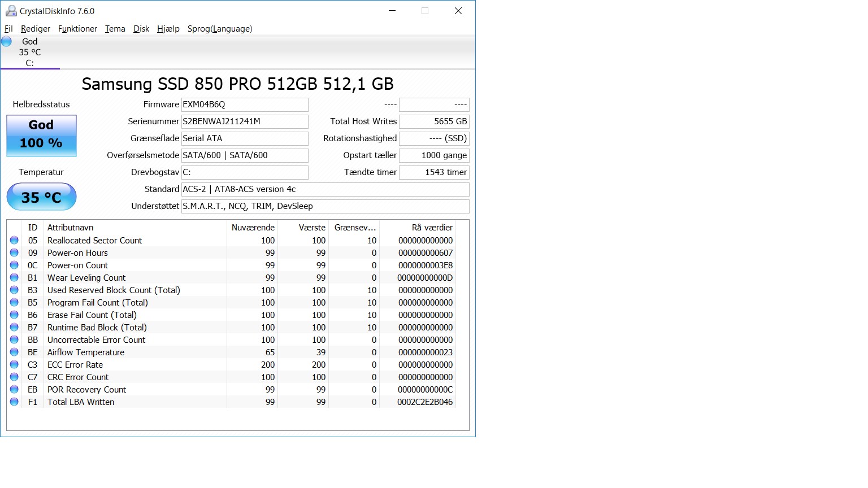868x488 pixels.
Task: Click the blue status orb for drive C:
Action: click(7, 41)
